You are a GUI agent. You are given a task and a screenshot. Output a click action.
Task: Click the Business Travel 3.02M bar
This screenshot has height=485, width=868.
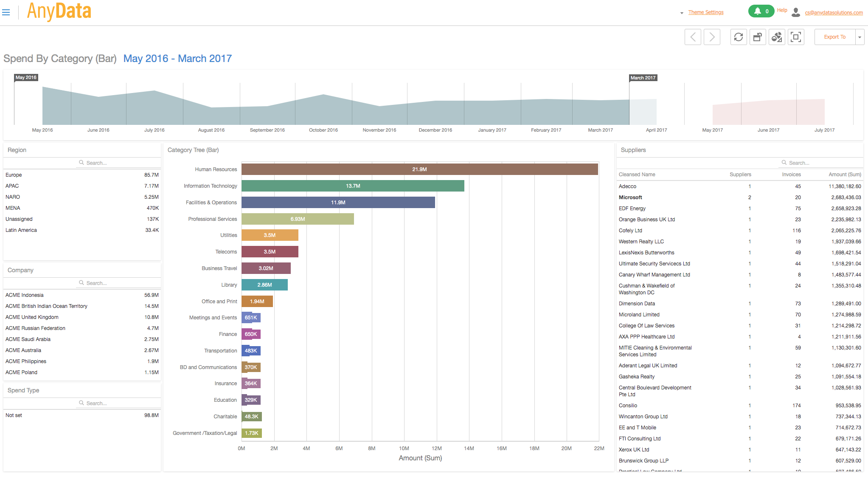266,268
